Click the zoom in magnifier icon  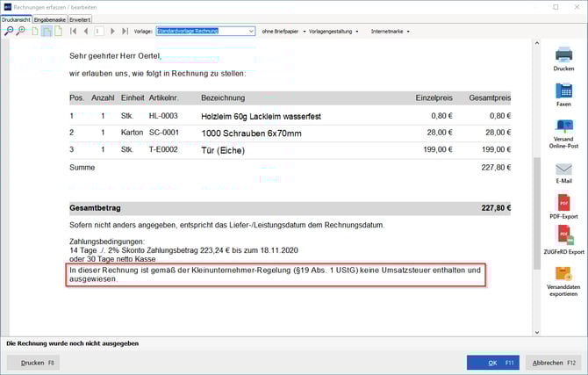tap(21, 31)
